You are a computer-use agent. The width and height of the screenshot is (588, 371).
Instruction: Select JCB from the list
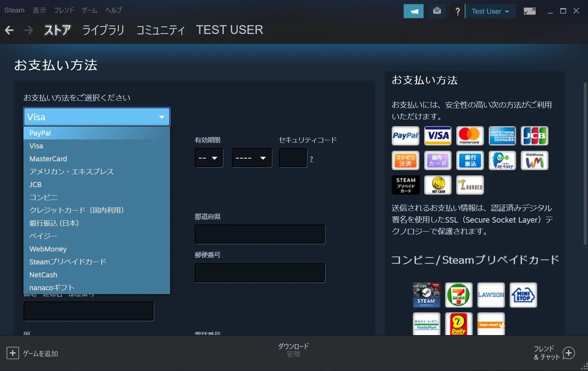[97, 184]
